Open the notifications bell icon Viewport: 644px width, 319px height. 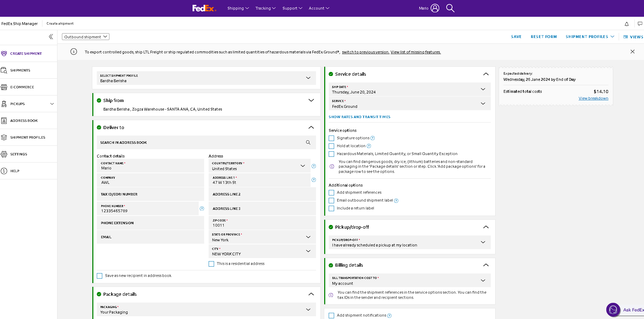click(627, 24)
